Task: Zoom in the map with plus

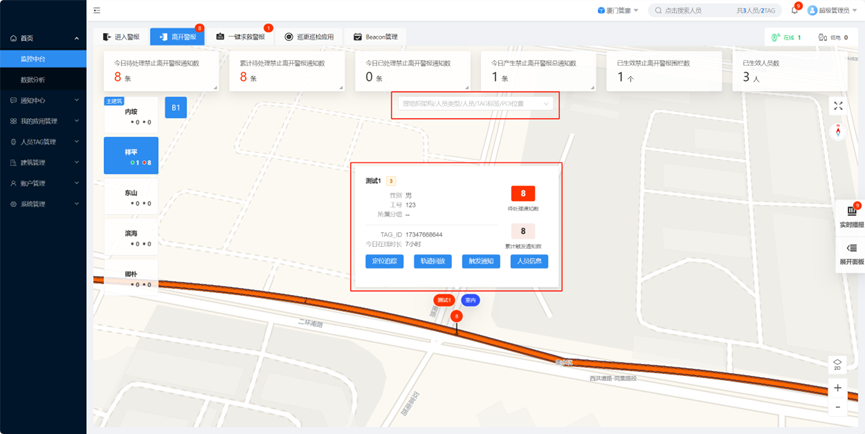Action: click(838, 388)
